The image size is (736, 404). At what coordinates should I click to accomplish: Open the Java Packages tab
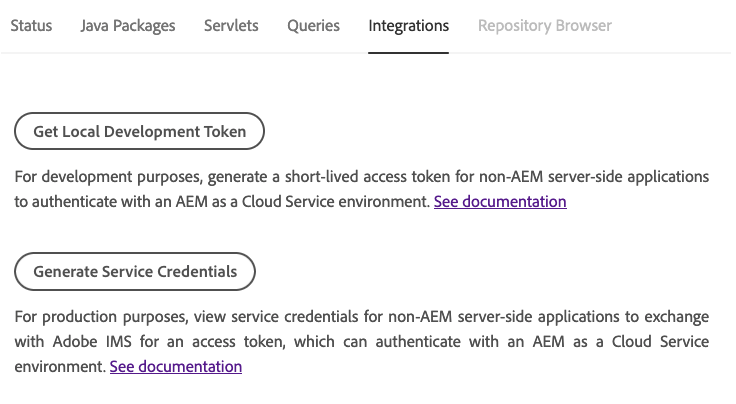pyautogui.click(x=128, y=26)
